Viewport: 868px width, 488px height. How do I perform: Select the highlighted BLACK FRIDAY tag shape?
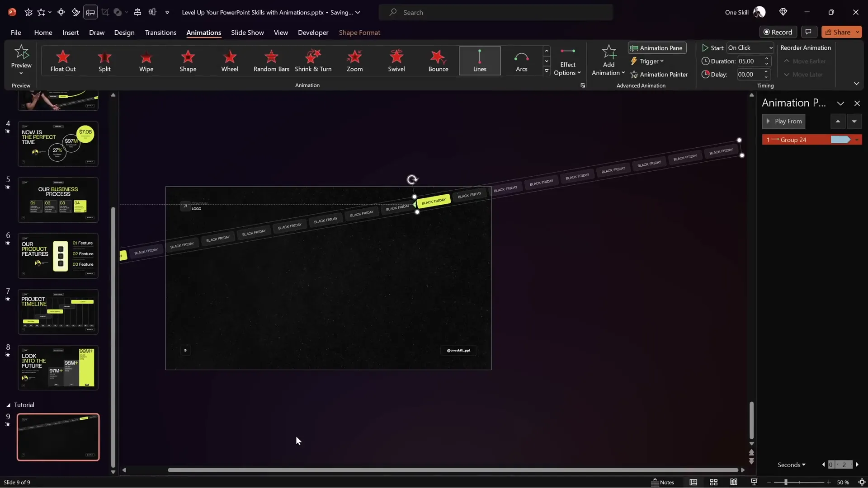tap(434, 202)
